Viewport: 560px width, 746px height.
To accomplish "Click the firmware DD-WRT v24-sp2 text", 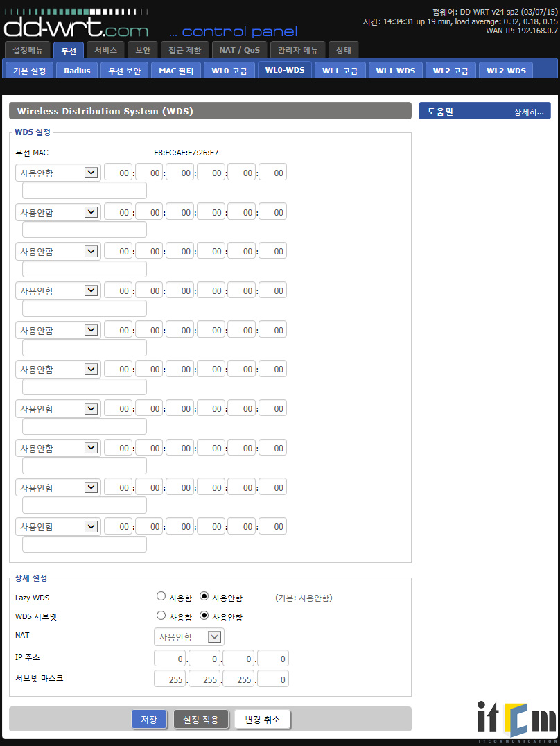I will (495, 12).
